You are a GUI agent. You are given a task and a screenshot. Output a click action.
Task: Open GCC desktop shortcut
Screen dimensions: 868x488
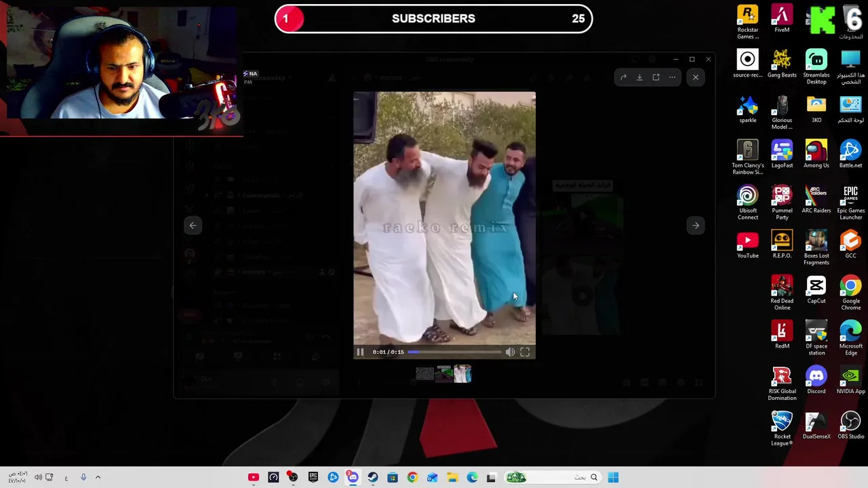[850, 245]
